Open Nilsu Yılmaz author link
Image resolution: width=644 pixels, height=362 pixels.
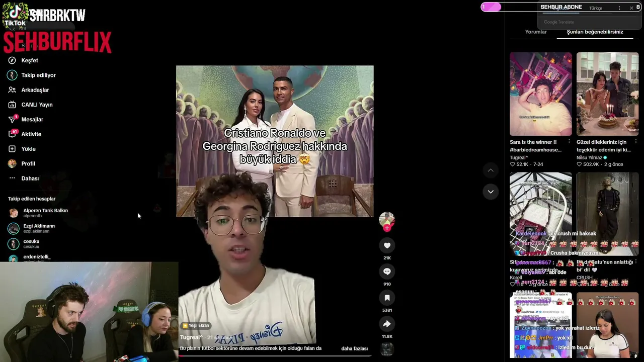(589, 157)
